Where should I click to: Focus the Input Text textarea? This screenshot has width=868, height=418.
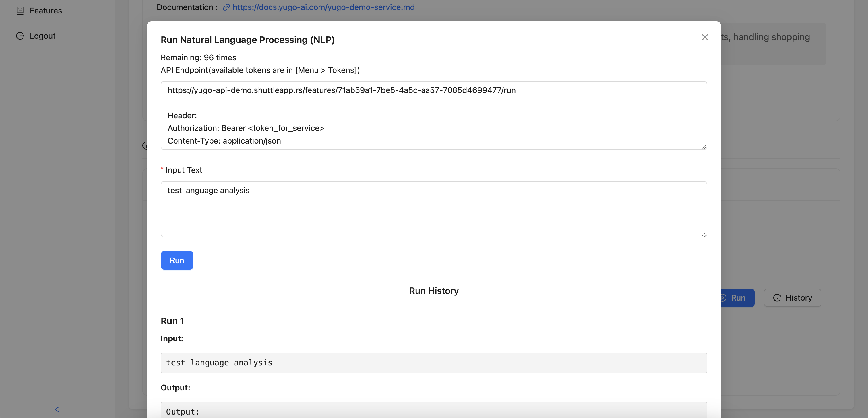pyautogui.click(x=433, y=209)
